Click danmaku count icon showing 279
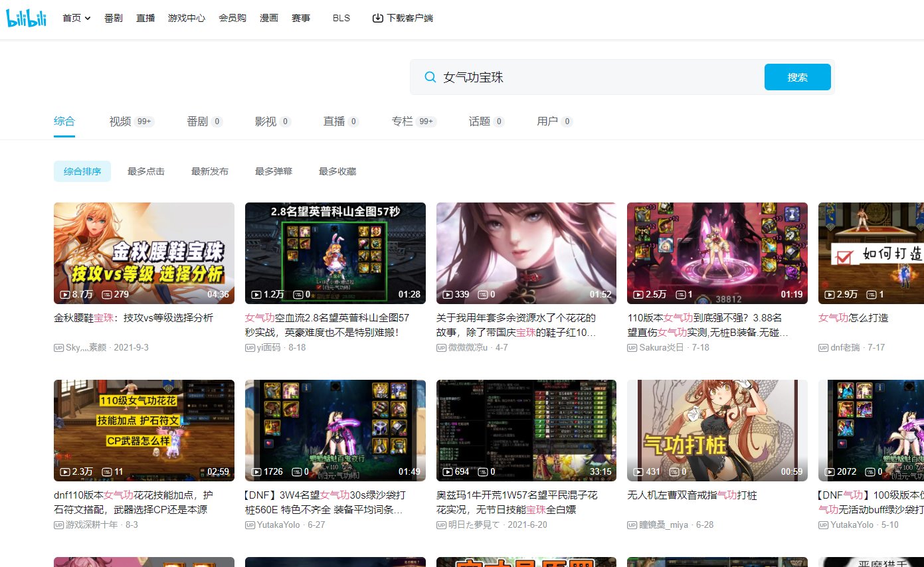 [106, 294]
